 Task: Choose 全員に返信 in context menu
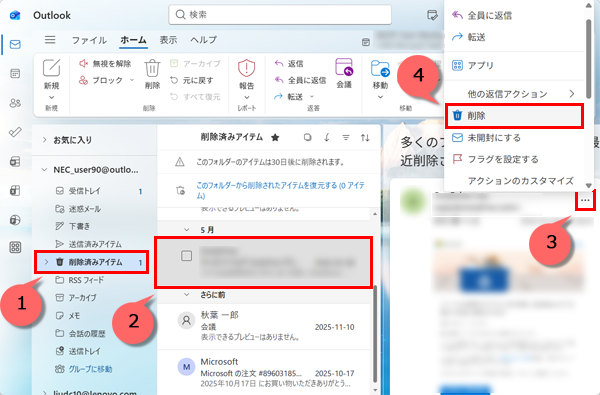pos(514,15)
